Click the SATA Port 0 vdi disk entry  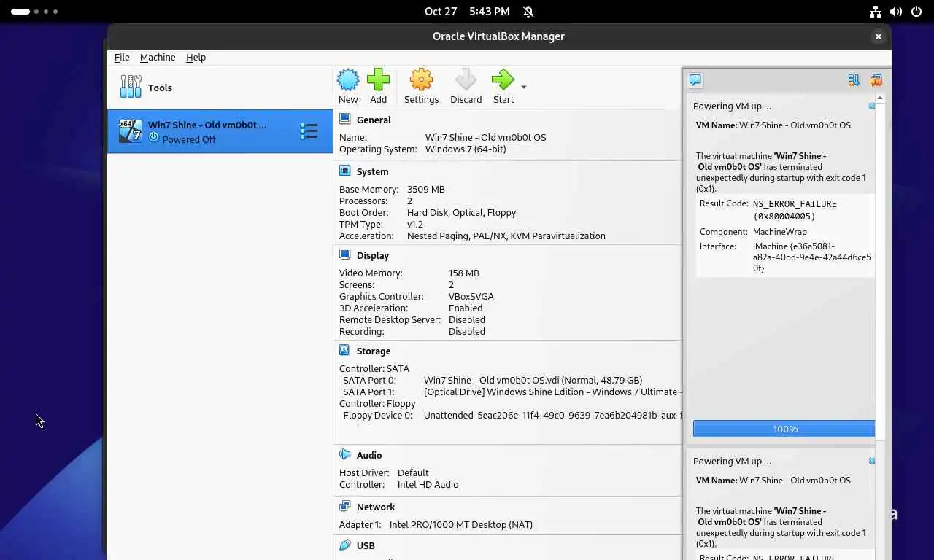pyautogui.click(x=533, y=380)
